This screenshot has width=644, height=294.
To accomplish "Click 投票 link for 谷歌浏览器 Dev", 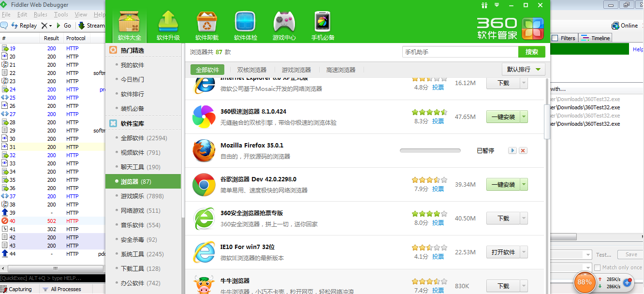I will tap(438, 189).
